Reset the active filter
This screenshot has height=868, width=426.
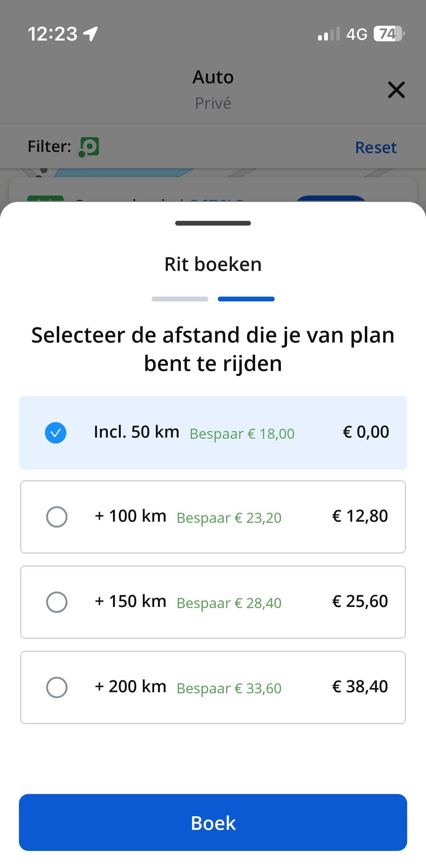[376, 147]
